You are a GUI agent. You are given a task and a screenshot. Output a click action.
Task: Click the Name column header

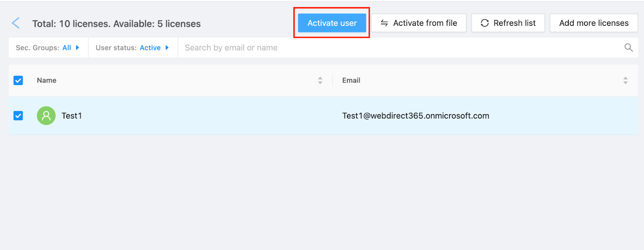pyautogui.click(x=47, y=80)
